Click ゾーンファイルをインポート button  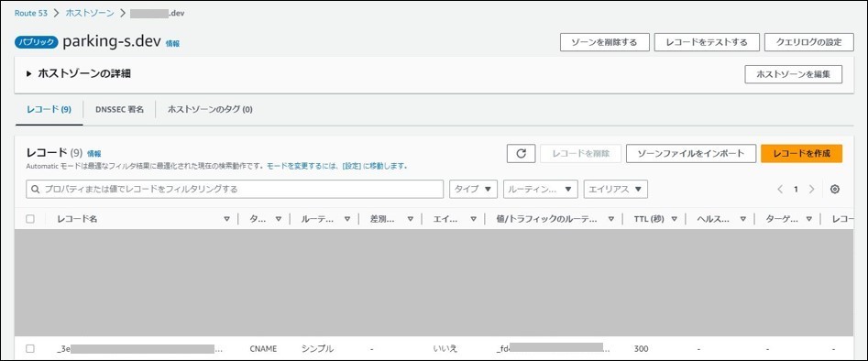tap(691, 154)
